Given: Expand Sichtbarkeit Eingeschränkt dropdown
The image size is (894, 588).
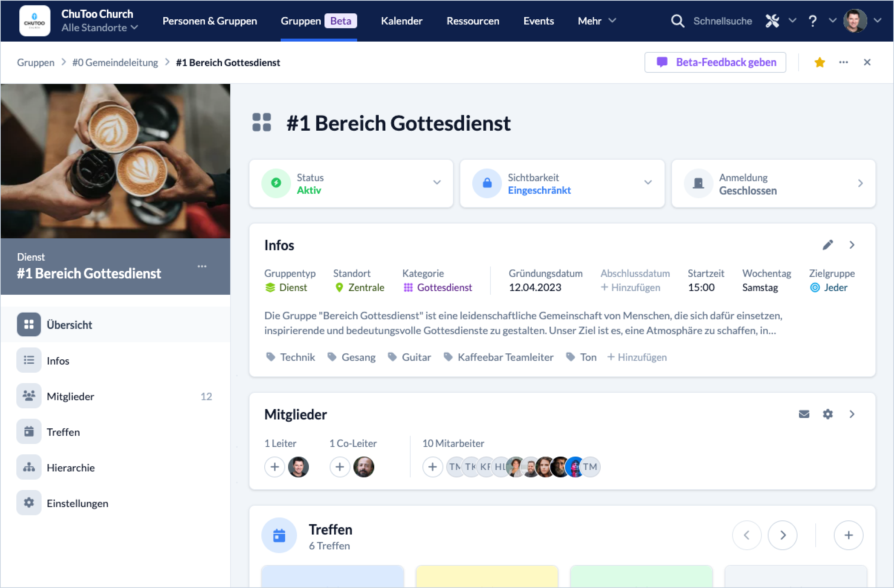Looking at the screenshot, I should pos(647,183).
